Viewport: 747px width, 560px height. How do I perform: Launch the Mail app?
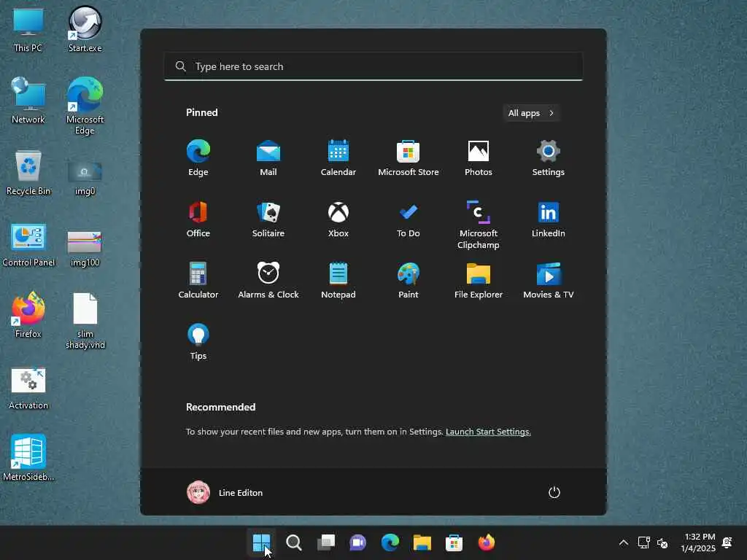[268, 158]
